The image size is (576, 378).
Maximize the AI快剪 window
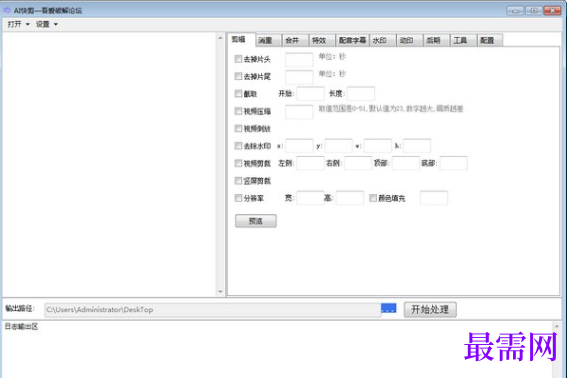pyautogui.click(x=534, y=11)
